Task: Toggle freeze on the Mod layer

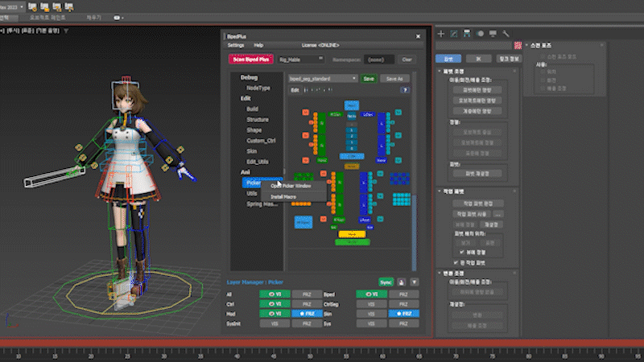Action: pos(306,312)
